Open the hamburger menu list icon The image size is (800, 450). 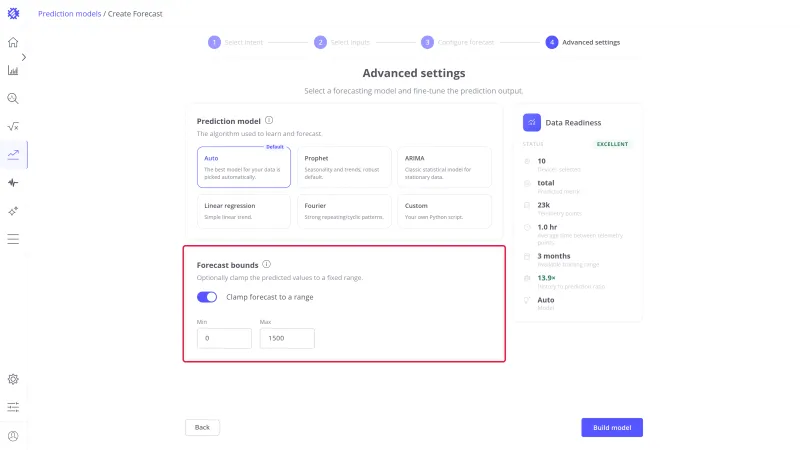pos(13,239)
